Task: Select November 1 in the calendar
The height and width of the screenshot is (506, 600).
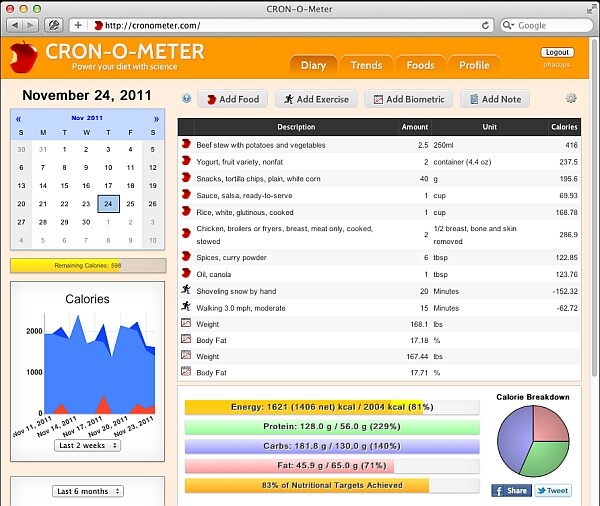Action: tap(65, 149)
